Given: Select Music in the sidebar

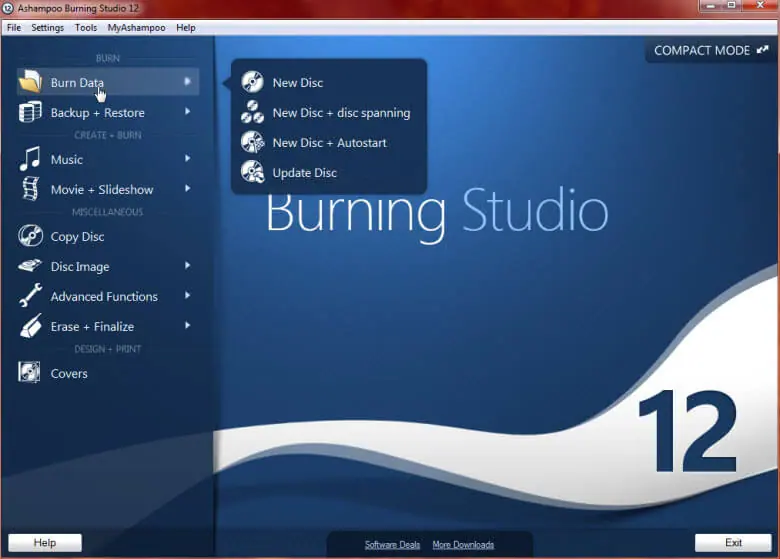Looking at the screenshot, I should 67,160.
